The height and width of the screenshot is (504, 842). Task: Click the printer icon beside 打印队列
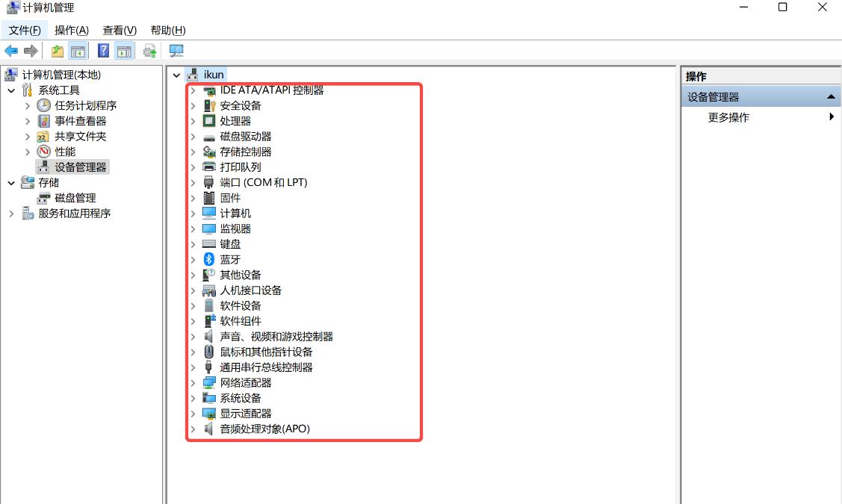point(209,167)
